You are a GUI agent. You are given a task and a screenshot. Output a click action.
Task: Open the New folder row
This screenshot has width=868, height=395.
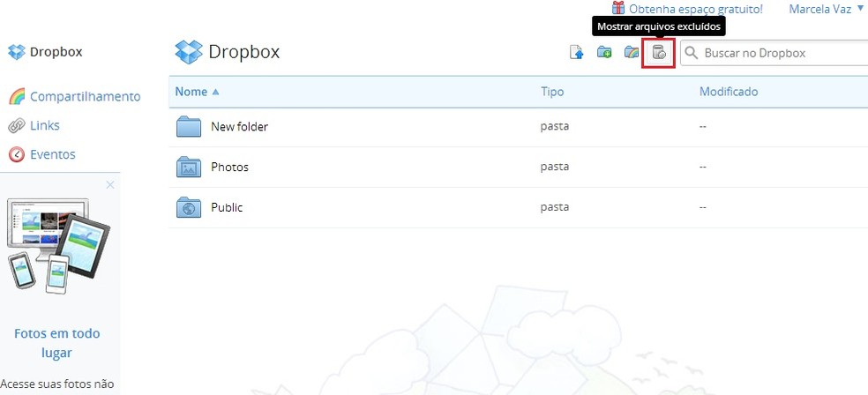518,127
